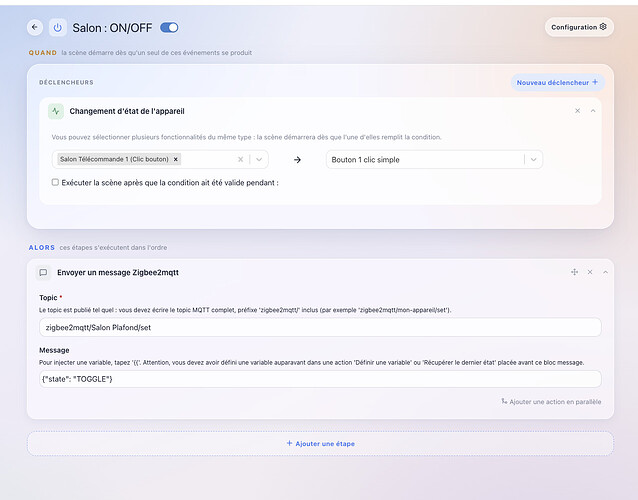This screenshot has height=500, width=638.
Task: Click the Salon : ON/OFF title
Action: tap(112, 28)
